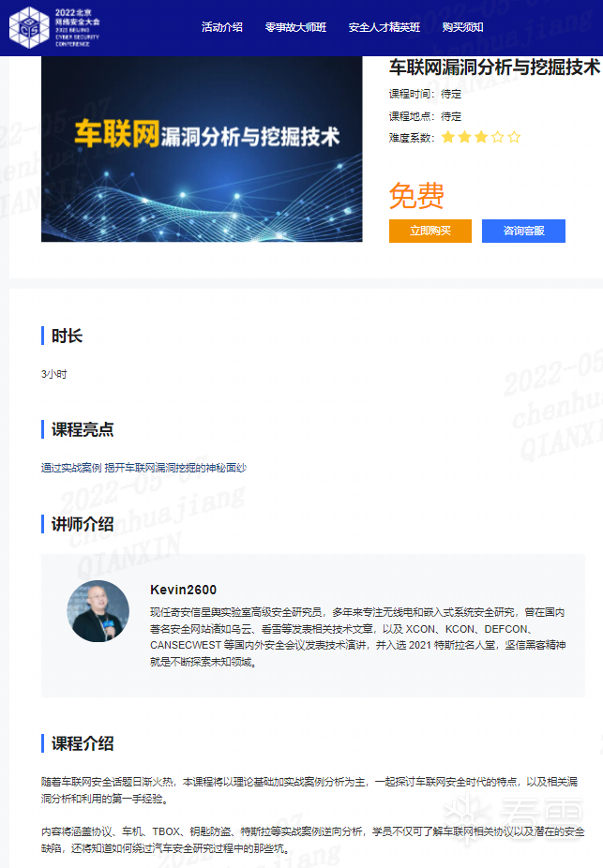Click the first difficulty star
This screenshot has height=868, width=603.
[448, 137]
